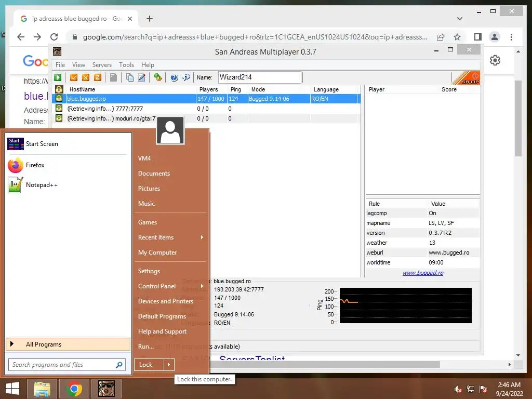Reload the page in Chrome
Viewport: 532px width, 399px height.
(x=54, y=37)
